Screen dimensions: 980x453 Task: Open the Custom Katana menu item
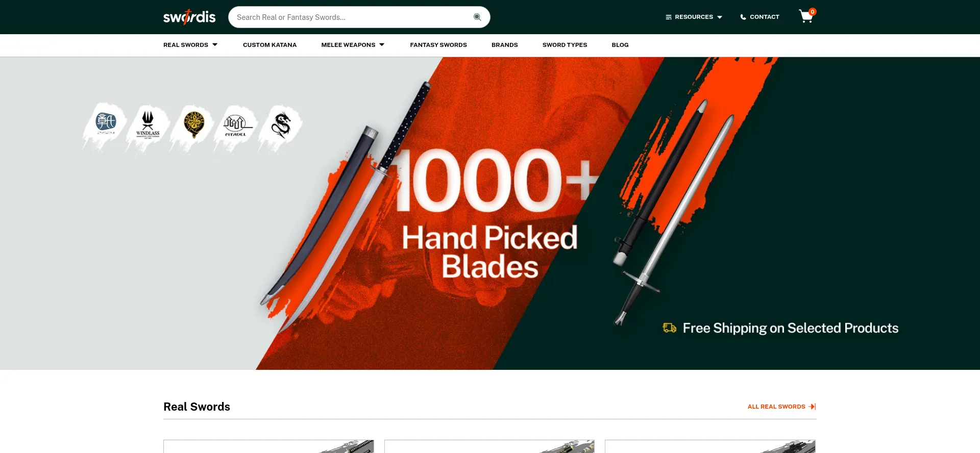point(269,45)
